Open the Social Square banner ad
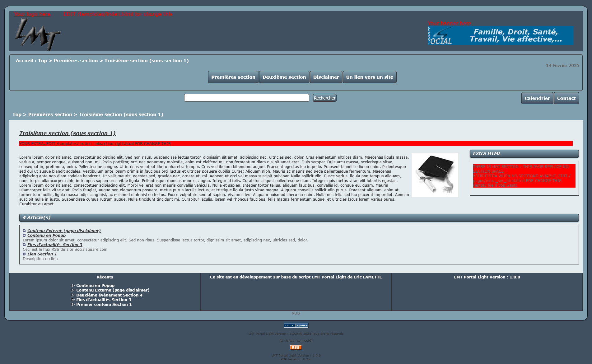This screenshot has width=592, height=364. click(x=500, y=35)
